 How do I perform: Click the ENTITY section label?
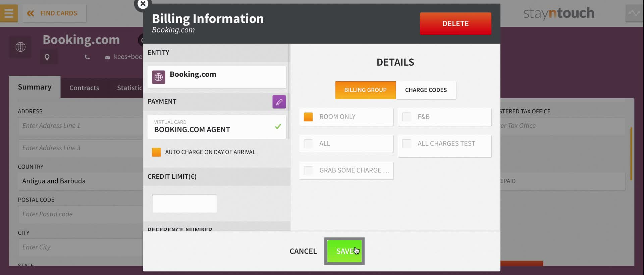click(158, 52)
